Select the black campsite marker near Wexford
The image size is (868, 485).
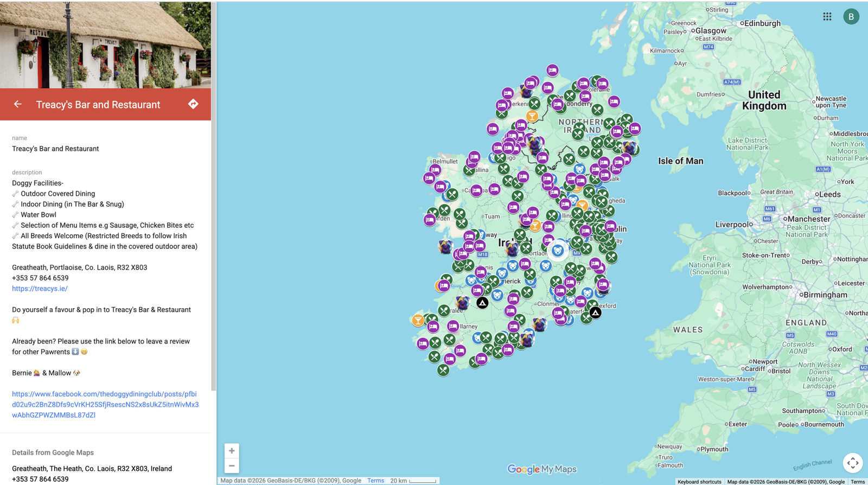pyautogui.click(x=595, y=312)
